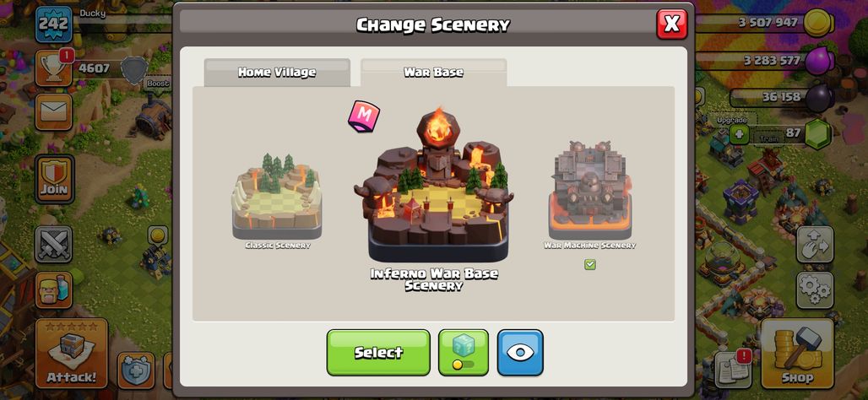Toggle the random scenery dice switch
This screenshot has width=868, height=400.
pos(464,353)
